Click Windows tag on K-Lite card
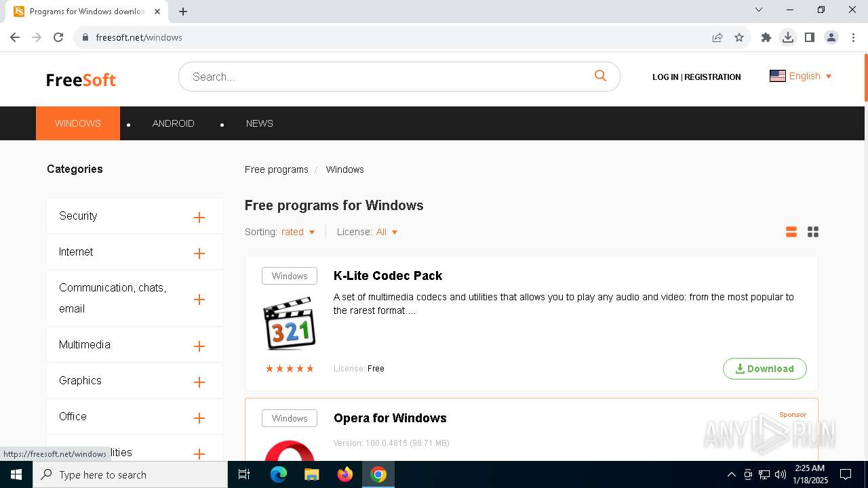Viewport: 868px width, 488px height. pyautogui.click(x=290, y=276)
